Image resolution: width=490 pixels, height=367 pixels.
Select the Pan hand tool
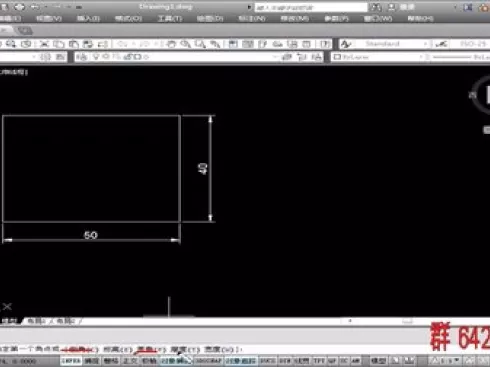171,44
